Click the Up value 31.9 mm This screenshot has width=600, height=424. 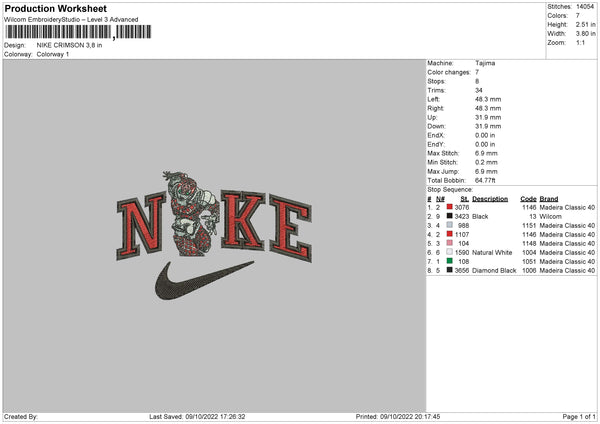pyautogui.click(x=488, y=117)
